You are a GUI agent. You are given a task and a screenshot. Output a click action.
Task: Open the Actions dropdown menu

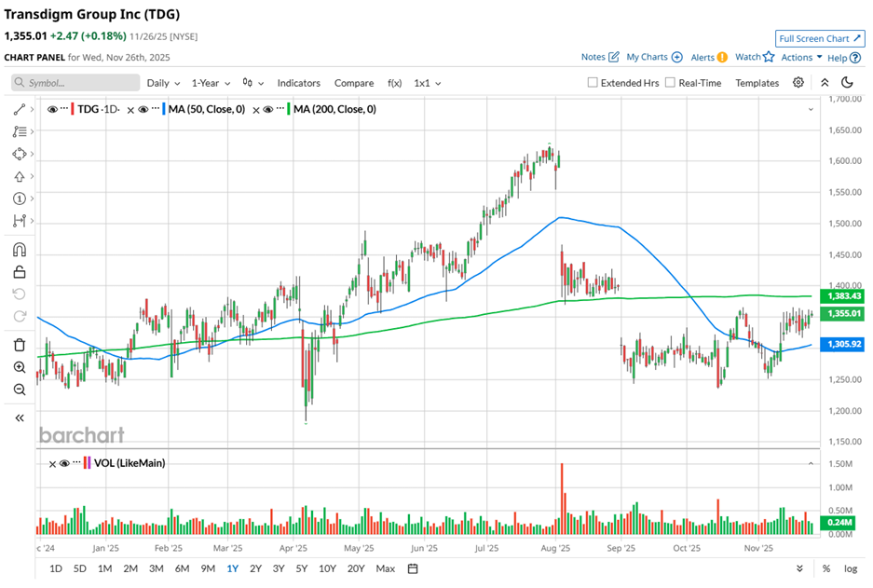(801, 58)
